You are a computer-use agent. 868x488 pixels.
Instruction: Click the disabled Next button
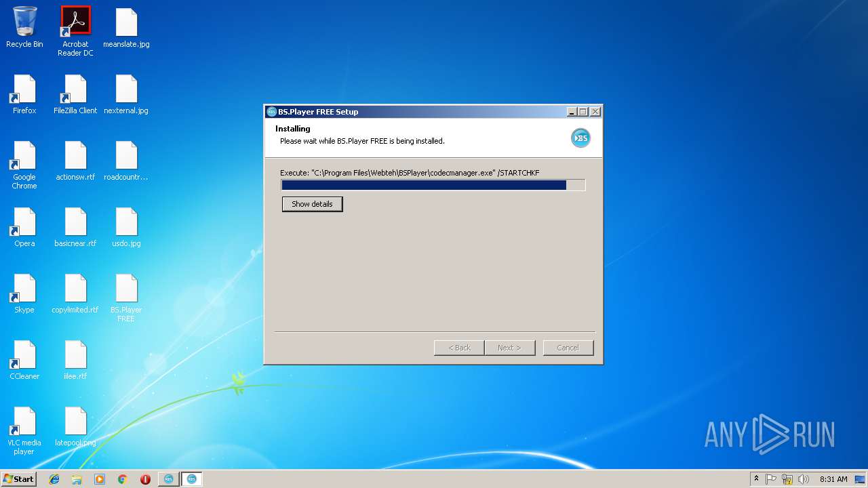[x=510, y=348]
